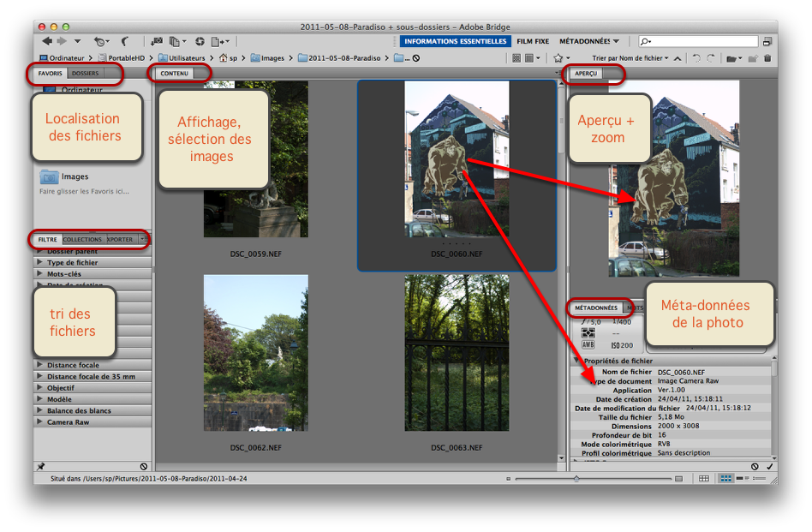The height and width of the screenshot is (532, 812).
Task: Open Trier par Nom de fichier menu
Action: click(630, 58)
